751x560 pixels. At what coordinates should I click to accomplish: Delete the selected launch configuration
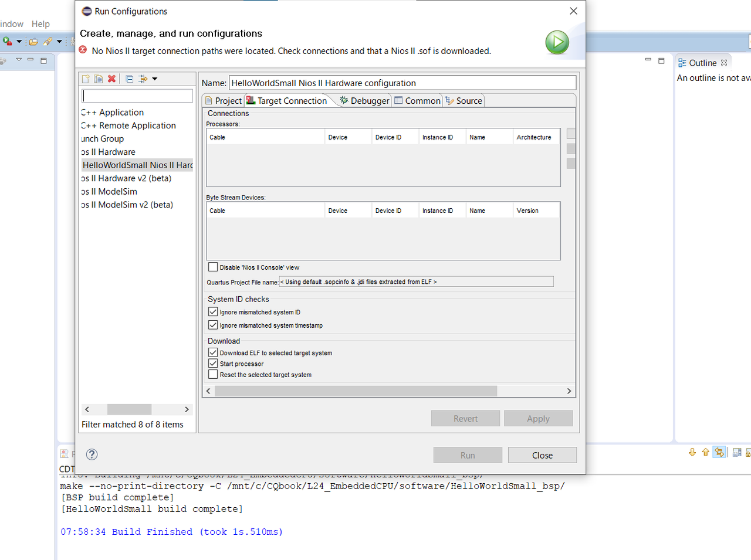111,79
